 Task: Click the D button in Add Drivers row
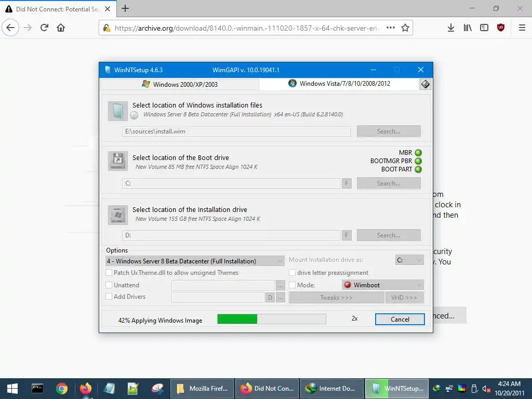[270, 298]
